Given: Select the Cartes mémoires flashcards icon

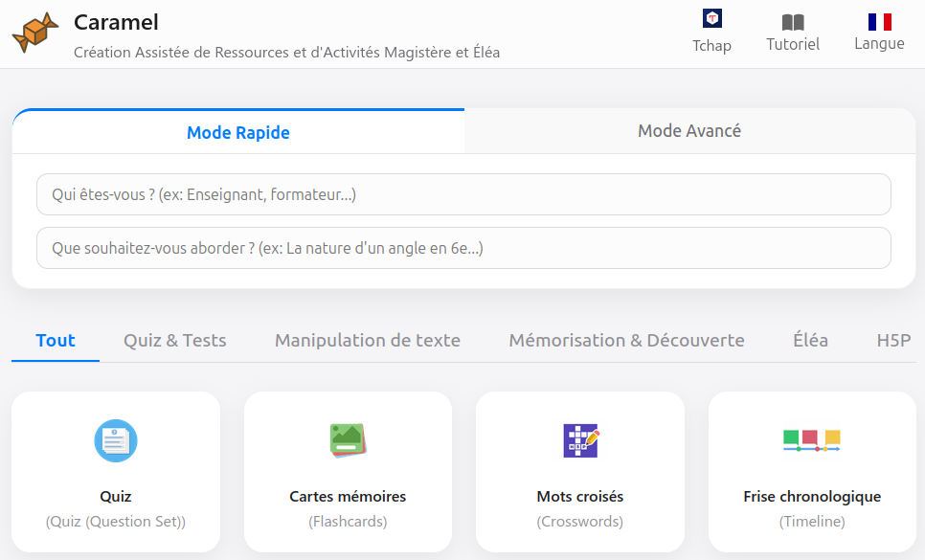Looking at the screenshot, I should [348, 440].
